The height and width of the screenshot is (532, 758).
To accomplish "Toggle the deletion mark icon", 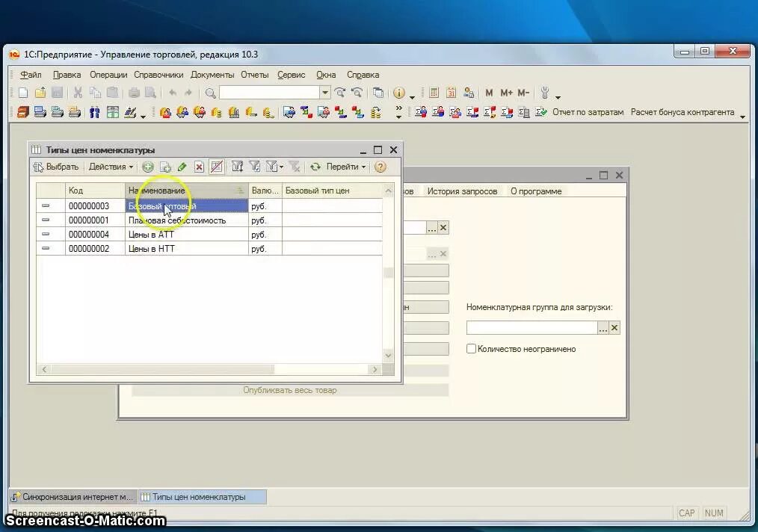I will click(x=216, y=167).
